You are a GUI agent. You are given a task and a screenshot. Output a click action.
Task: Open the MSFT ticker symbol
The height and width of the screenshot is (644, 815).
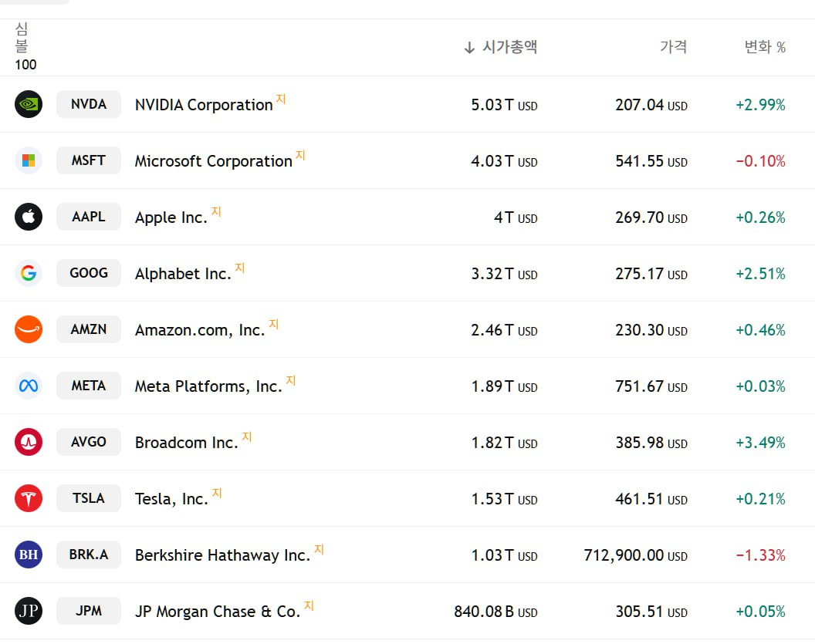pyautogui.click(x=88, y=160)
